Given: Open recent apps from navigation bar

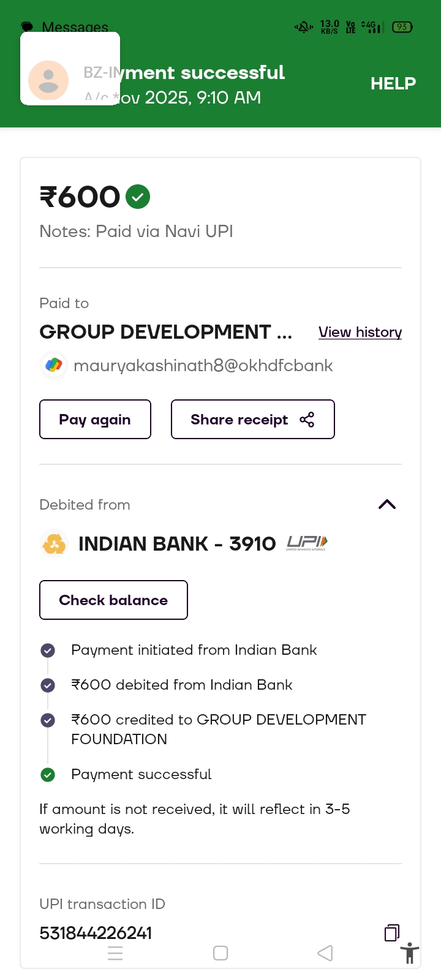Looking at the screenshot, I should pos(115,953).
